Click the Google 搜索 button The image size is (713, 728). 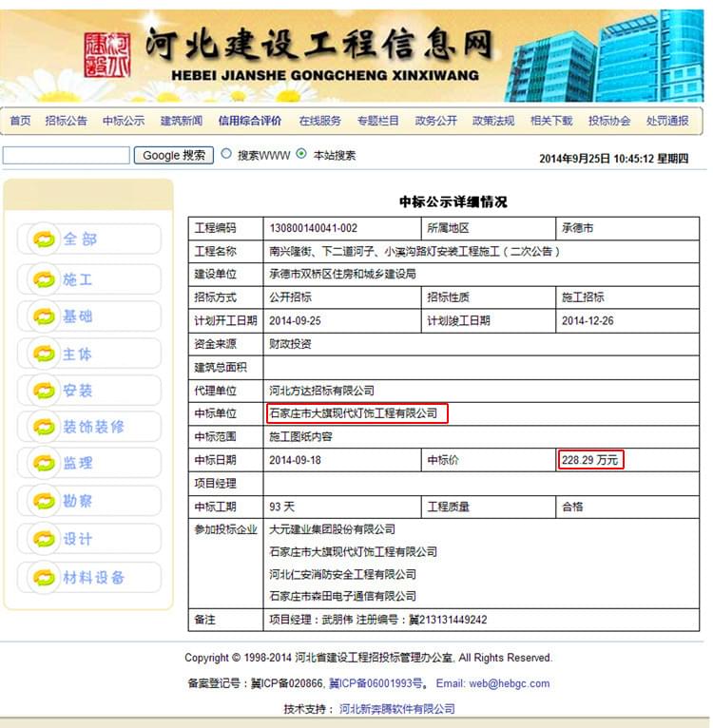coord(174,155)
